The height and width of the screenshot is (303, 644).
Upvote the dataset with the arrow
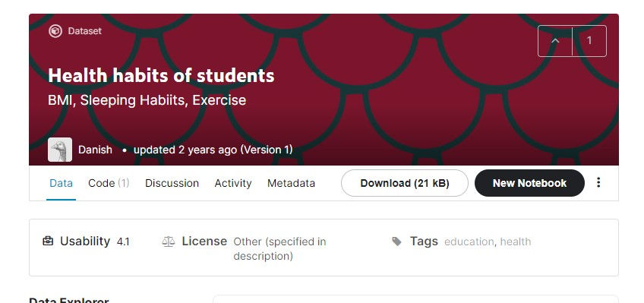(x=555, y=41)
